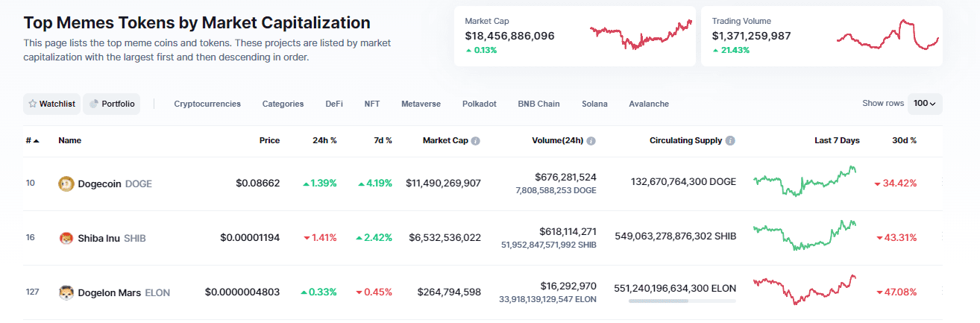Sort by the 30d % column header
980x323 pixels.
tap(904, 140)
